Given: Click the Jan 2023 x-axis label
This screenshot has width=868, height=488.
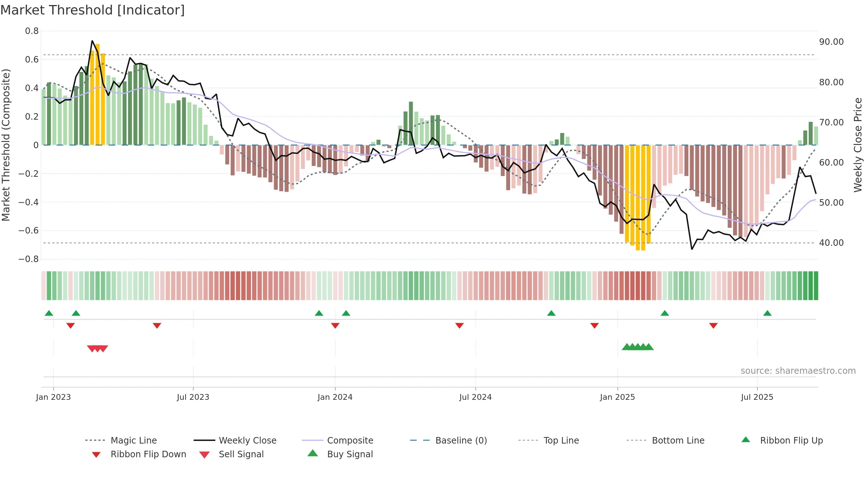Looking at the screenshot, I should (x=54, y=397).
